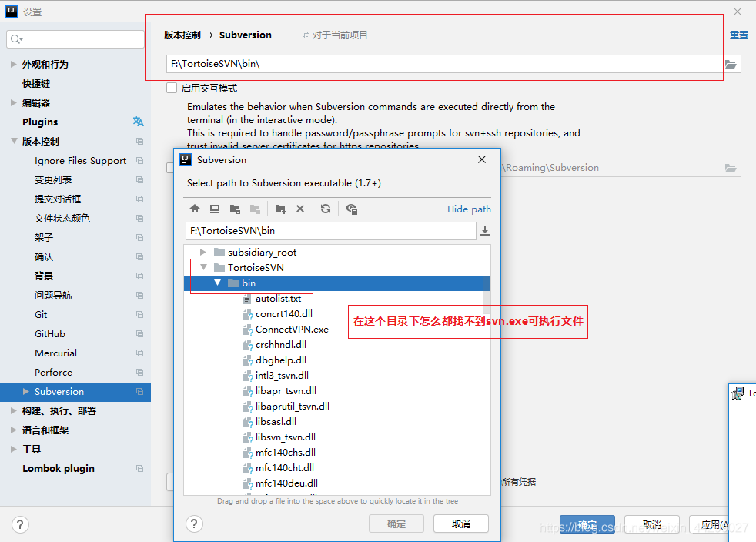Select crshhndl.dll in file tree
Viewport: 756px width, 542px height.
tap(280, 345)
